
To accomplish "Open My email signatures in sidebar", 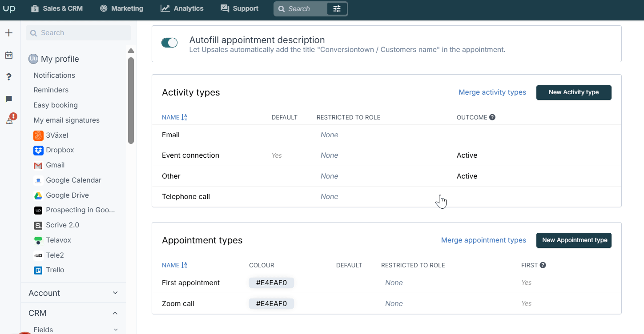I will coord(67,120).
